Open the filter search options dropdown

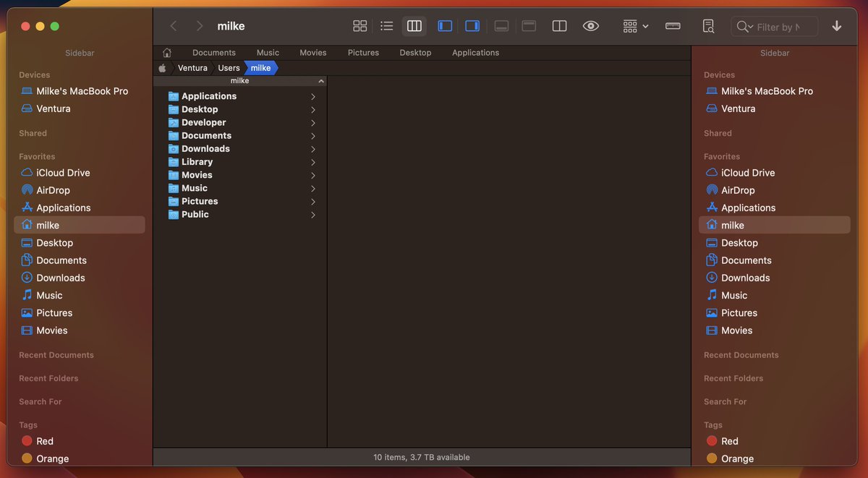744,27
